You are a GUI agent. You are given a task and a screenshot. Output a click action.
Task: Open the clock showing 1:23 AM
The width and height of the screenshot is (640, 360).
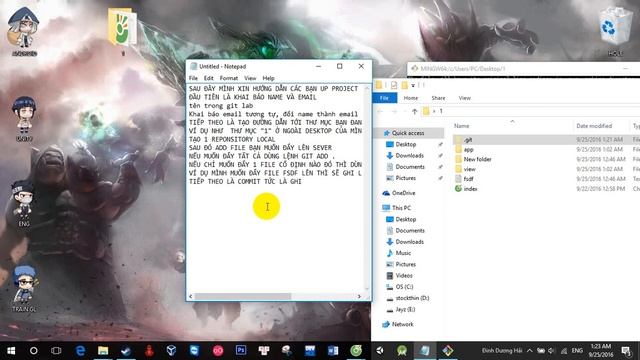tap(601, 351)
